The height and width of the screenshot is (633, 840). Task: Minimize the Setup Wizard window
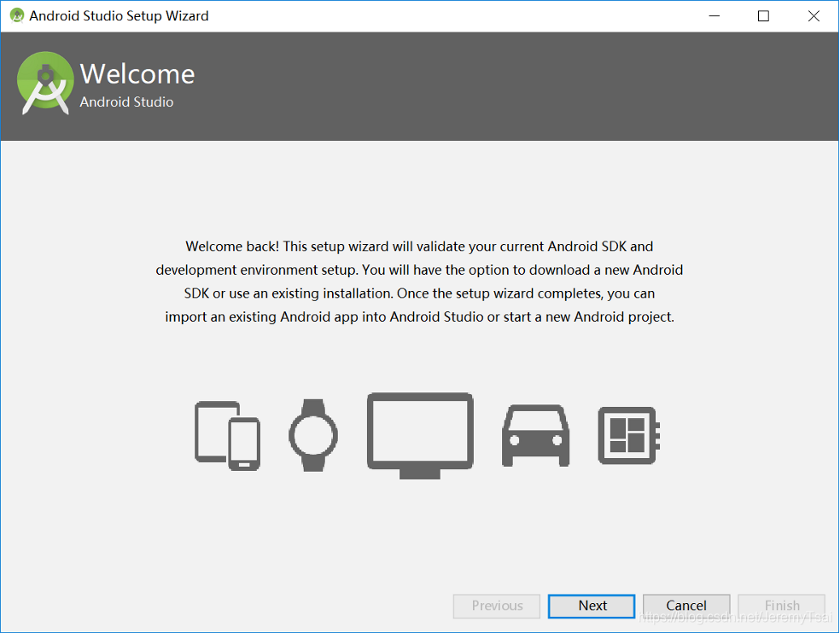click(x=715, y=16)
